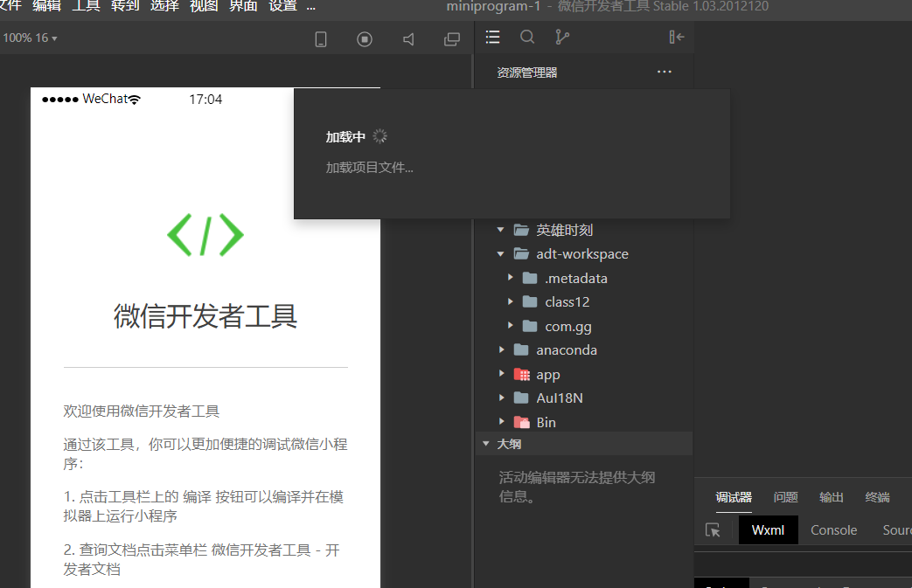Click the phone device icon in simulator toolbar

click(x=321, y=39)
